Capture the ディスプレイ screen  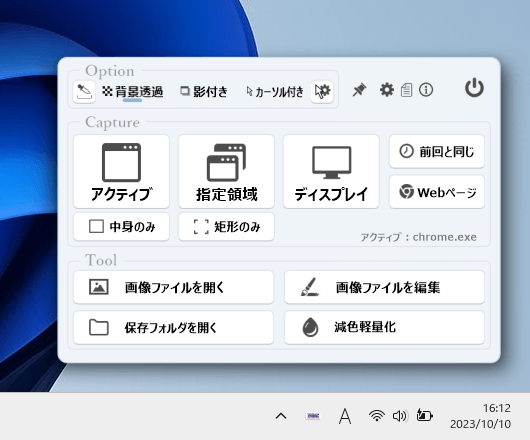(331, 171)
